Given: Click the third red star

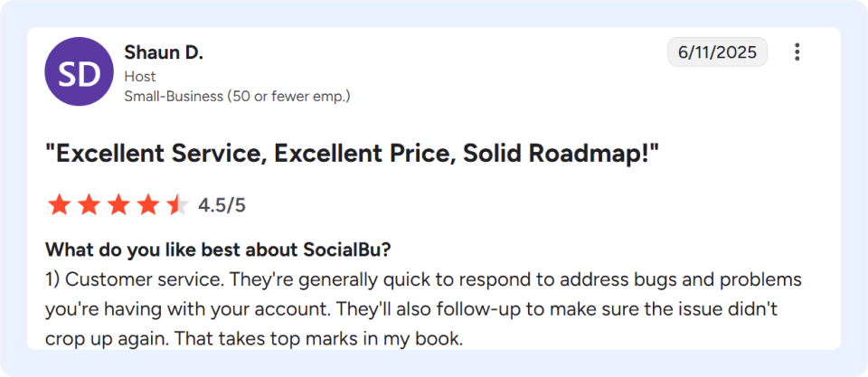Looking at the screenshot, I should pyautogui.click(x=118, y=205).
